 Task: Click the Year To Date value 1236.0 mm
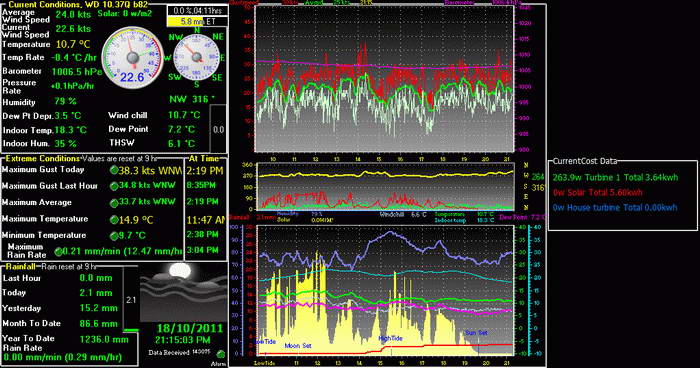104,339
